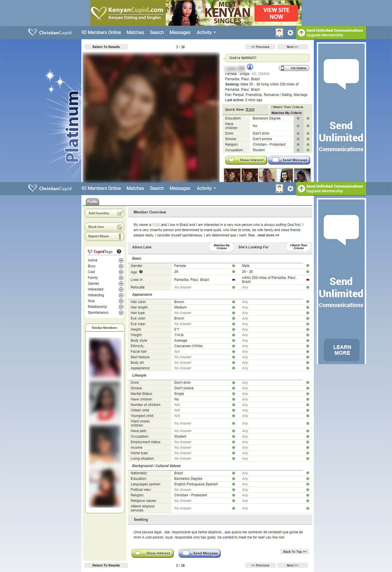Click the Send Message button near photo
Image resolution: width=392 pixels, height=572 pixels.
coord(289,160)
